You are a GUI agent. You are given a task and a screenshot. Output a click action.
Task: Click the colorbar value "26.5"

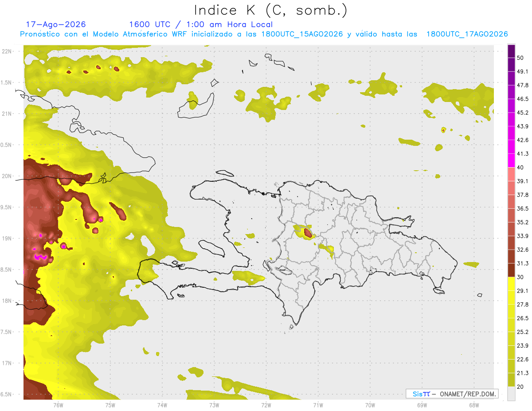tap(522, 318)
